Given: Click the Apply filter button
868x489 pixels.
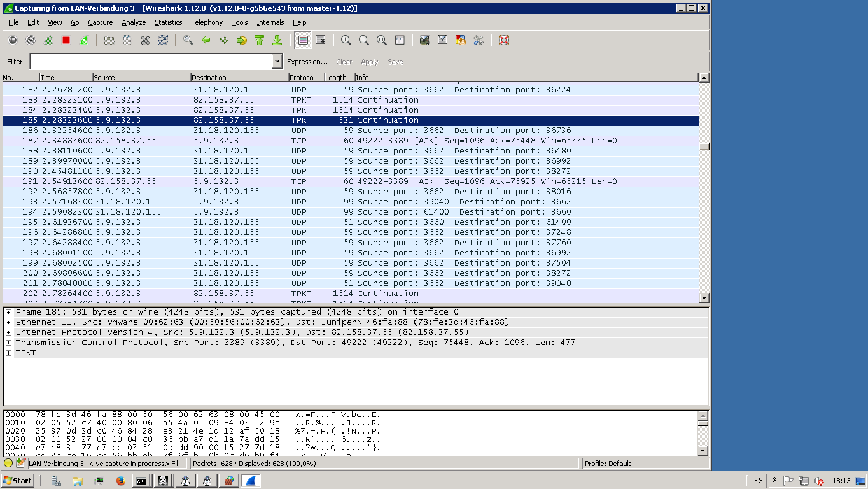Looking at the screenshot, I should coord(370,62).
